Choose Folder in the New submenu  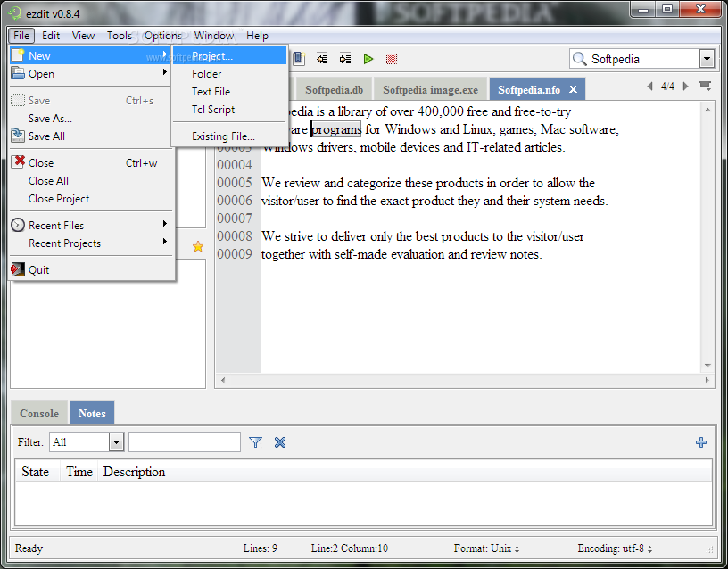(x=229, y=74)
